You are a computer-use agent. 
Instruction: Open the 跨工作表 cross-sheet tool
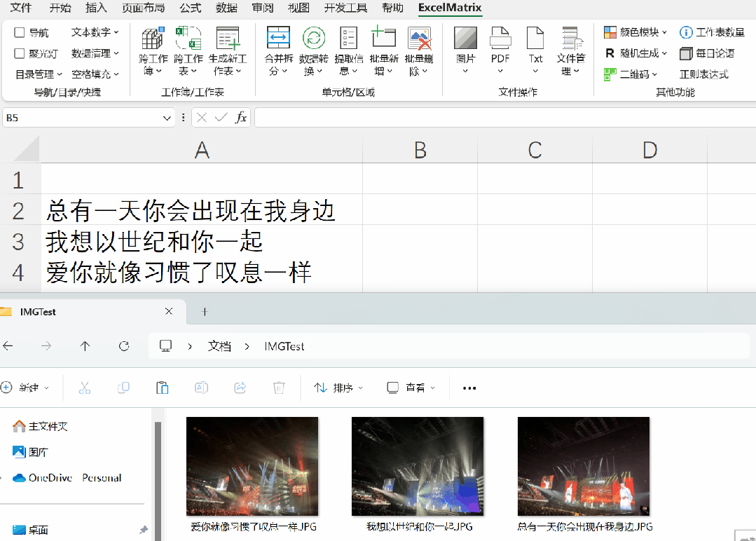click(188, 51)
